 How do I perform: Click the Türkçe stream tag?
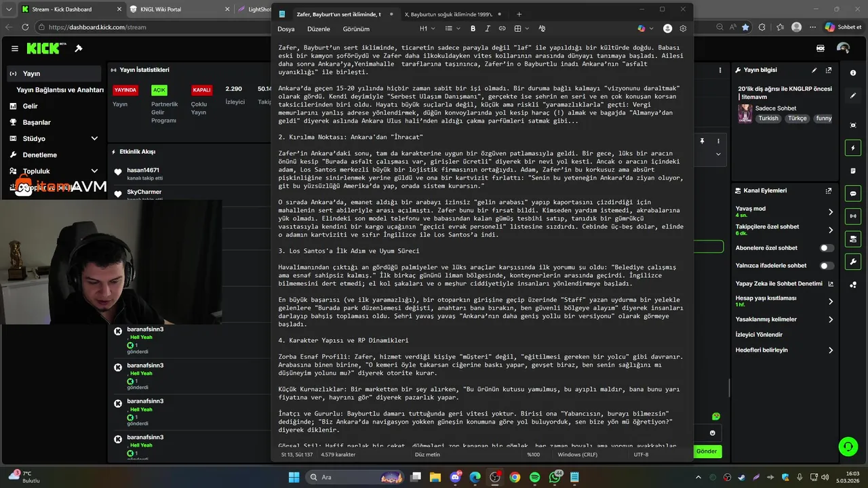(x=797, y=118)
